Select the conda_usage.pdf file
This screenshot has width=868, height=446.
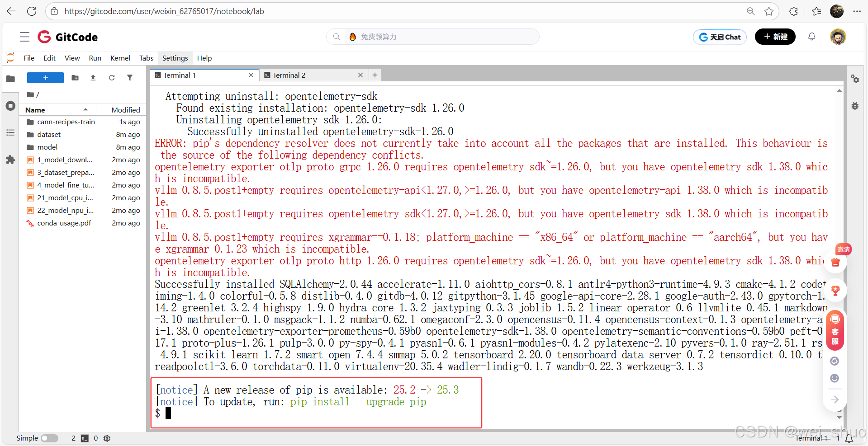pyautogui.click(x=84, y=223)
